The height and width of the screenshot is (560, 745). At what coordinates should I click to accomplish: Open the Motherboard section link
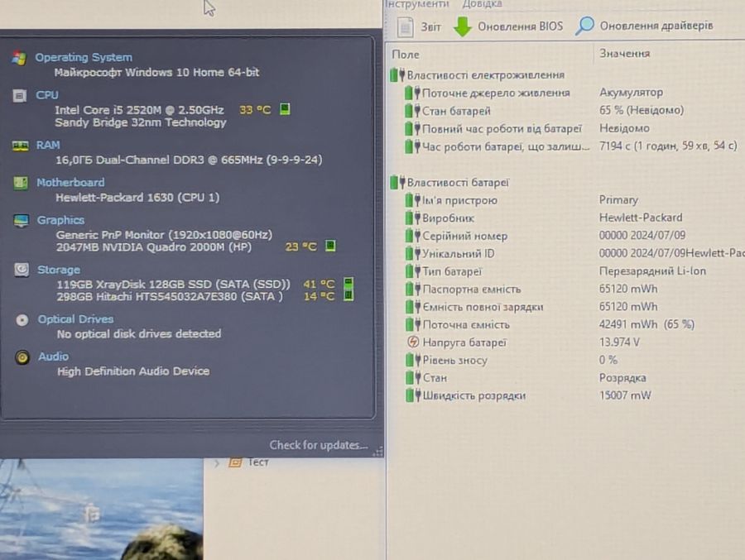coord(70,182)
